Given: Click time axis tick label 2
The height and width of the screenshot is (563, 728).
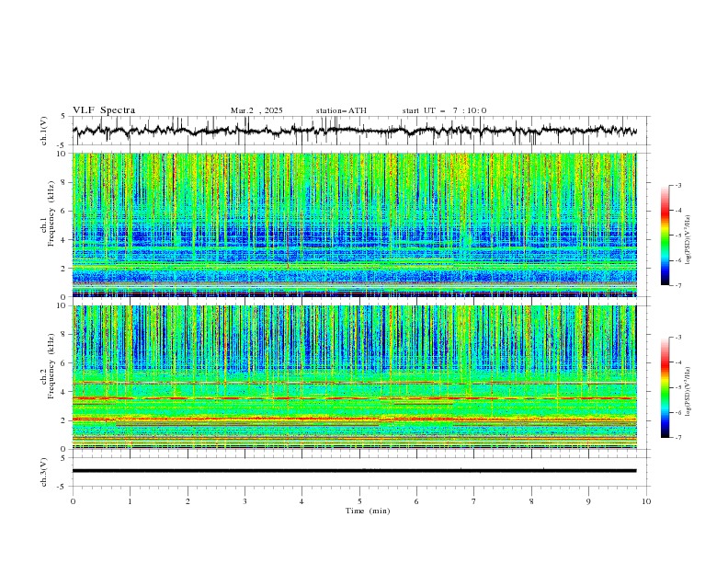Looking at the screenshot, I should (x=188, y=501).
